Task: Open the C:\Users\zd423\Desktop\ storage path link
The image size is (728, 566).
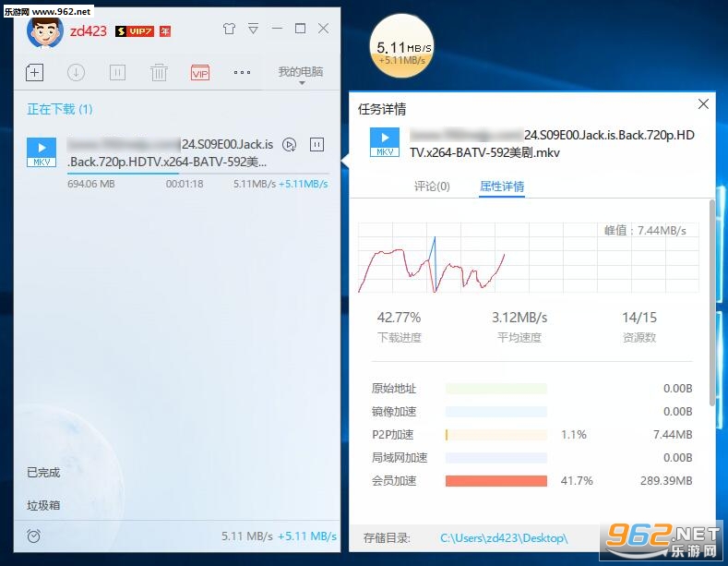Action: (x=504, y=538)
